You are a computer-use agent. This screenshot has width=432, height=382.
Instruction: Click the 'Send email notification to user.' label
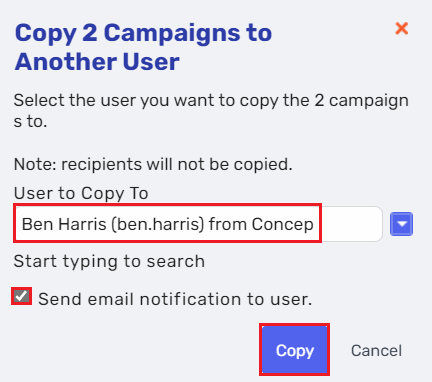pyautogui.click(x=175, y=299)
